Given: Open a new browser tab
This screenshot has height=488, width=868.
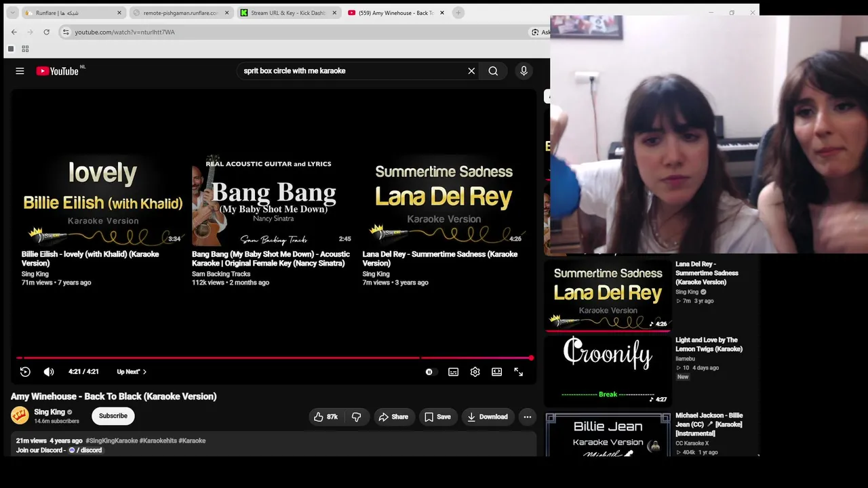Looking at the screenshot, I should point(458,13).
